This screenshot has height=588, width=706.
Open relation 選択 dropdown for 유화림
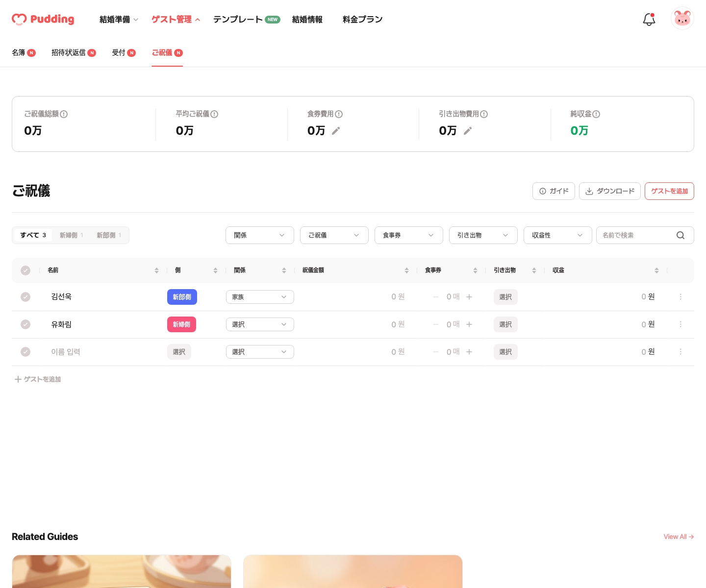[260, 324]
